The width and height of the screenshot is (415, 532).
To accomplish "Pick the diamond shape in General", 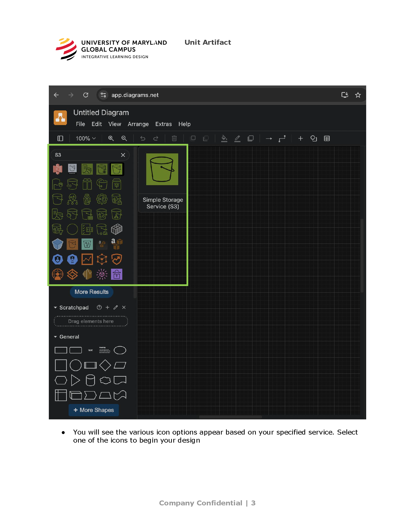I will (105, 365).
